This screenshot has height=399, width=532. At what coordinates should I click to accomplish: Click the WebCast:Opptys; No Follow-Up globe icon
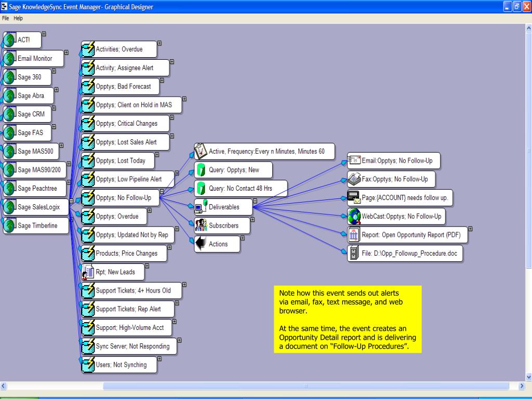pos(354,216)
